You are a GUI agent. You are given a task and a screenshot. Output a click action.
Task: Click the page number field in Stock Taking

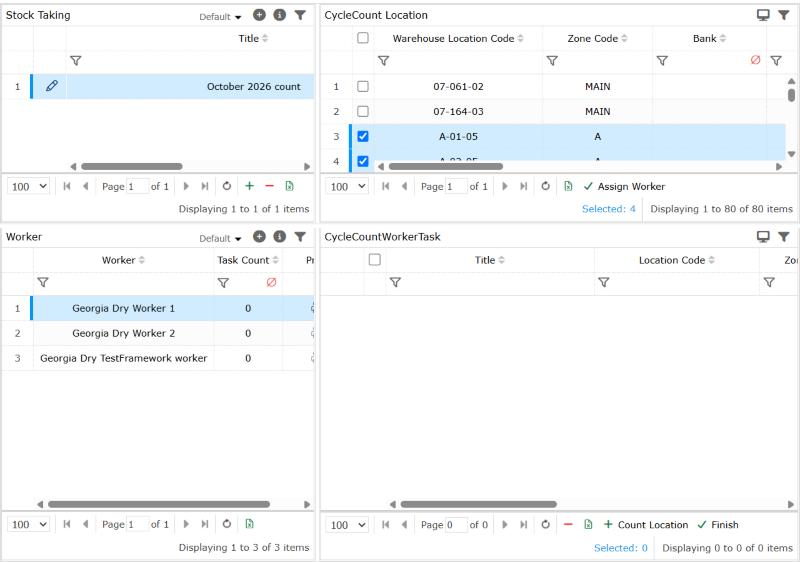tap(137, 187)
